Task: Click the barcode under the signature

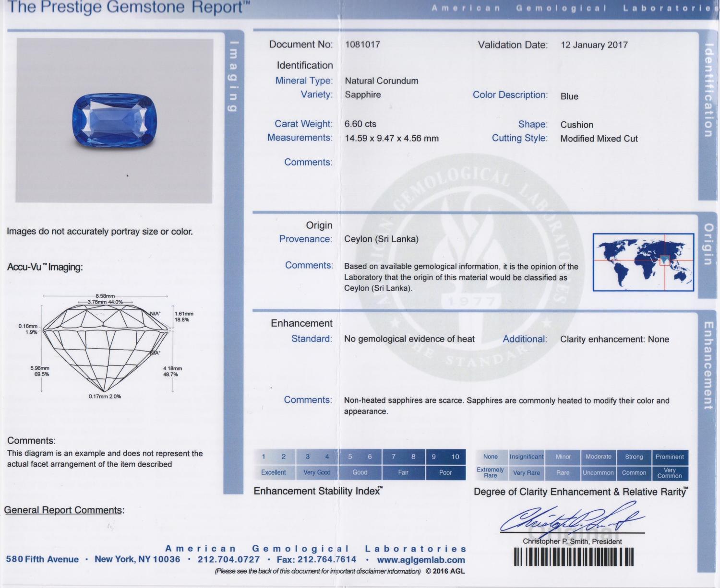Action: tap(574, 557)
